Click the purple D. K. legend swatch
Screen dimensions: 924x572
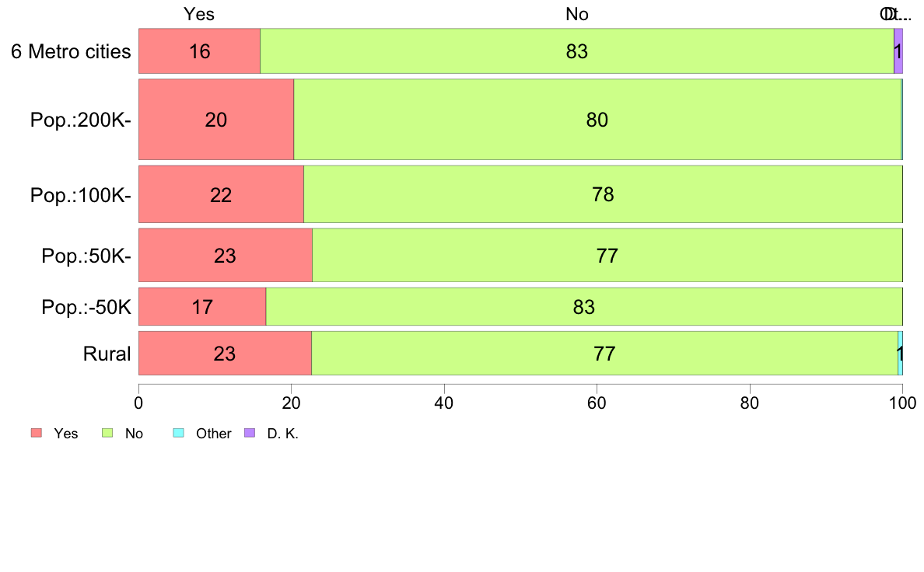tap(250, 433)
